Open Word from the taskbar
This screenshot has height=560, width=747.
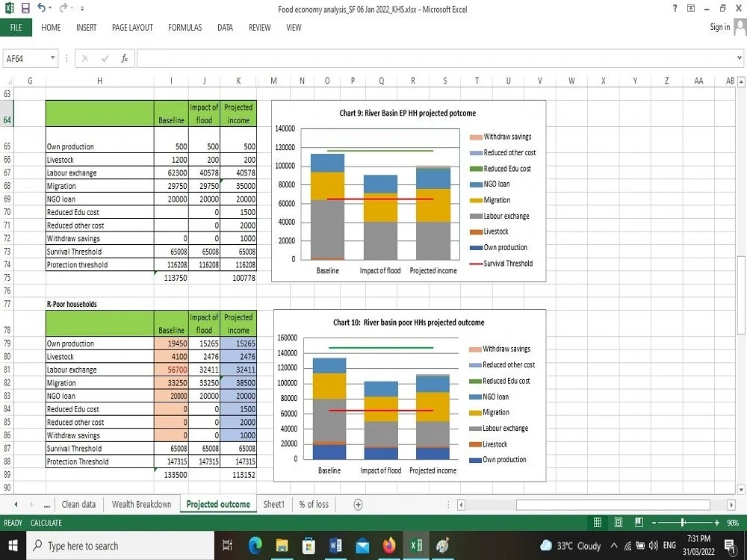(x=335, y=546)
